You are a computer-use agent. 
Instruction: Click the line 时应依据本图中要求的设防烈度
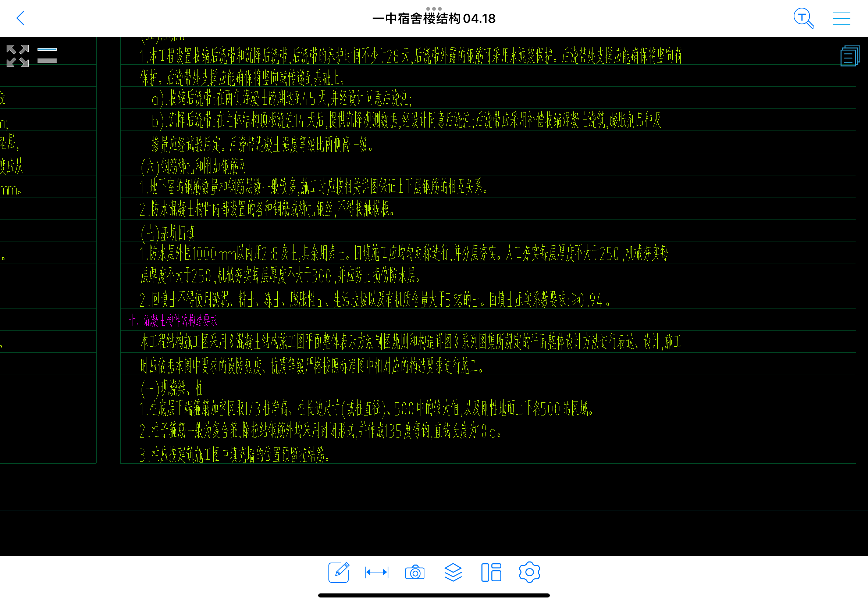[x=312, y=366]
